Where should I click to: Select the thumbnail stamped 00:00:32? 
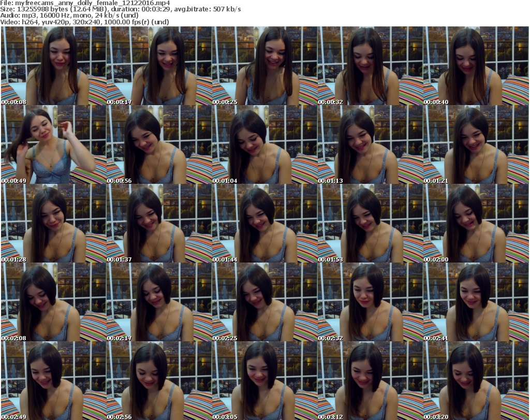pos(371,66)
